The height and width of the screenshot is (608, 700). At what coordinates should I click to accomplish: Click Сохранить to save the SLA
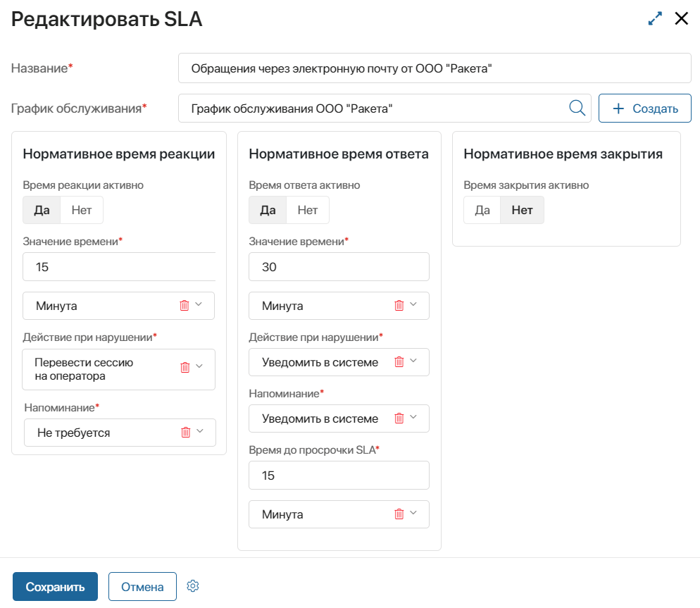coord(54,585)
